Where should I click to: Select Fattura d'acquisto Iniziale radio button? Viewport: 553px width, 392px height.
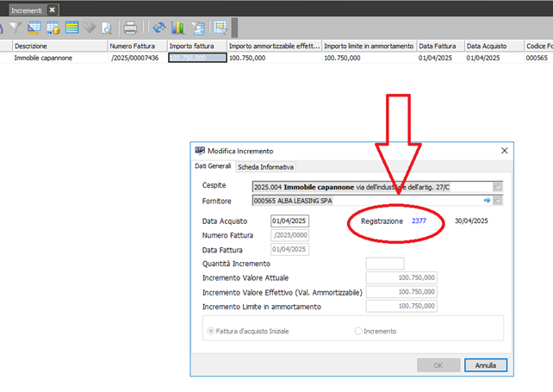coord(211,330)
